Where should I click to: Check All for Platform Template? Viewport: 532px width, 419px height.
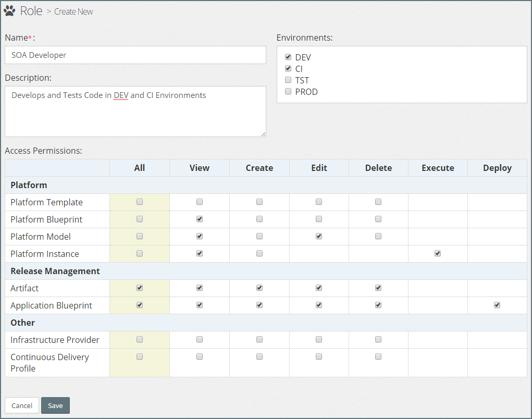(x=140, y=202)
